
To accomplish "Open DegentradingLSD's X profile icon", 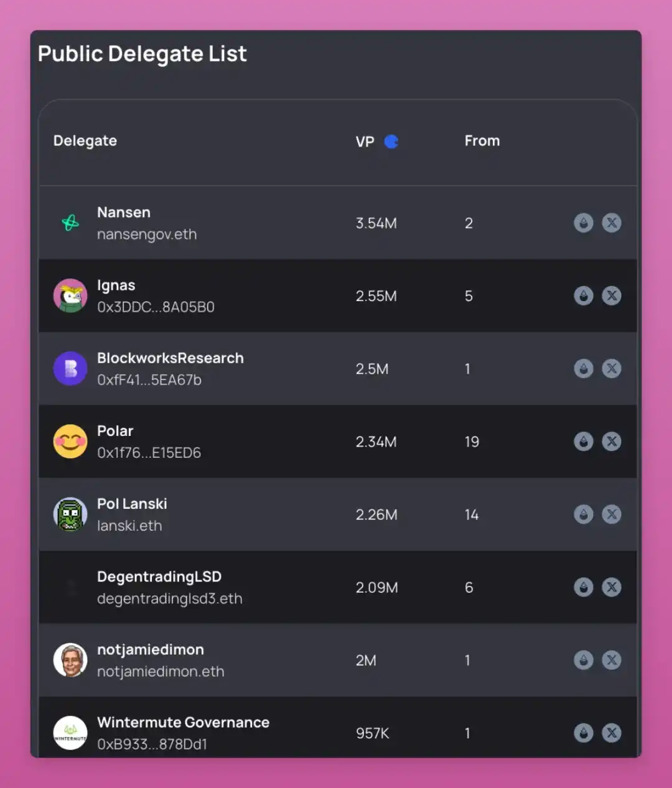I will point(612,587).
